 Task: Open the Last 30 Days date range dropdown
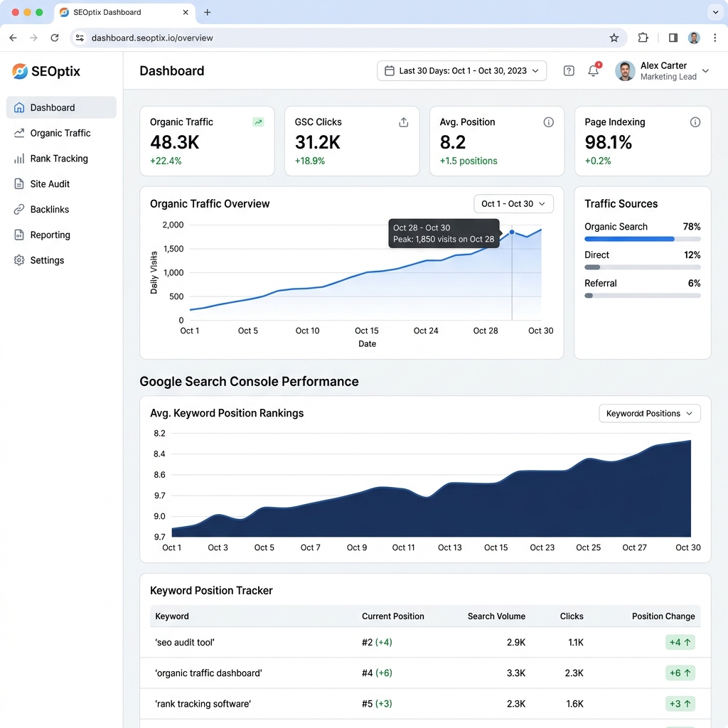pyautogui.click(x=461, y=70)
